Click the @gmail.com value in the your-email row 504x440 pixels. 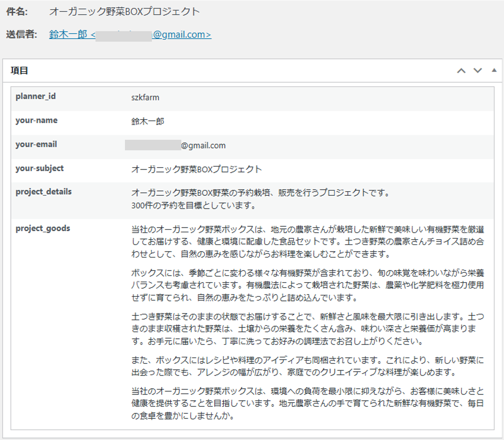click(x=203, y=145)
